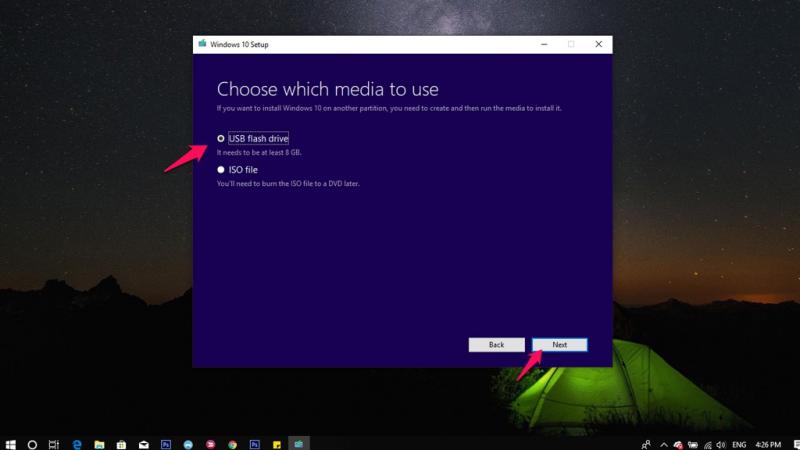Open the Wi-Fi network flyout
This screenshot has height=450, width=800.
[707, 443]
